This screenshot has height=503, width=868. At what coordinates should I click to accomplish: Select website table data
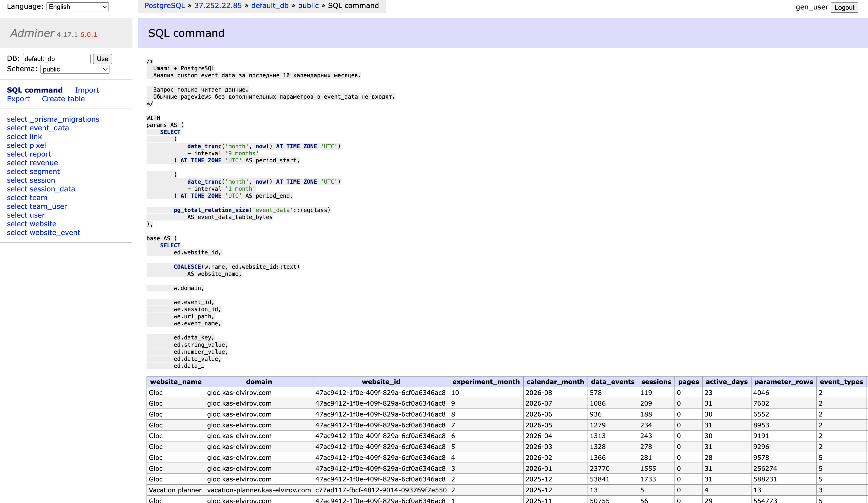pyautogui.click(x=17, y=224)
